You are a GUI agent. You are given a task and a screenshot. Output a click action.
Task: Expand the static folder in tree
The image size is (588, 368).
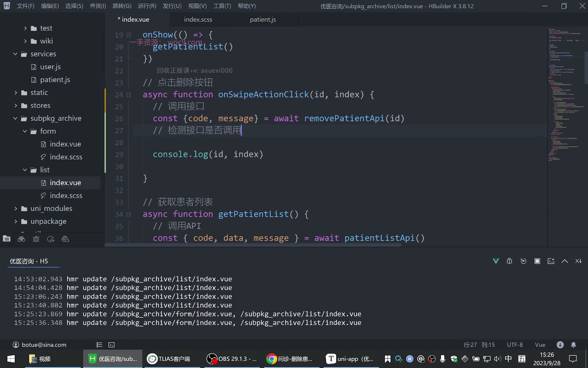(x=16, y=93)
